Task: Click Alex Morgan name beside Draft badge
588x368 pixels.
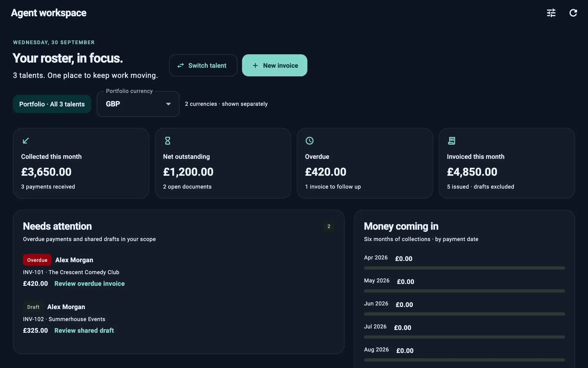Action: pyautogui.click(x=66, y=307)
